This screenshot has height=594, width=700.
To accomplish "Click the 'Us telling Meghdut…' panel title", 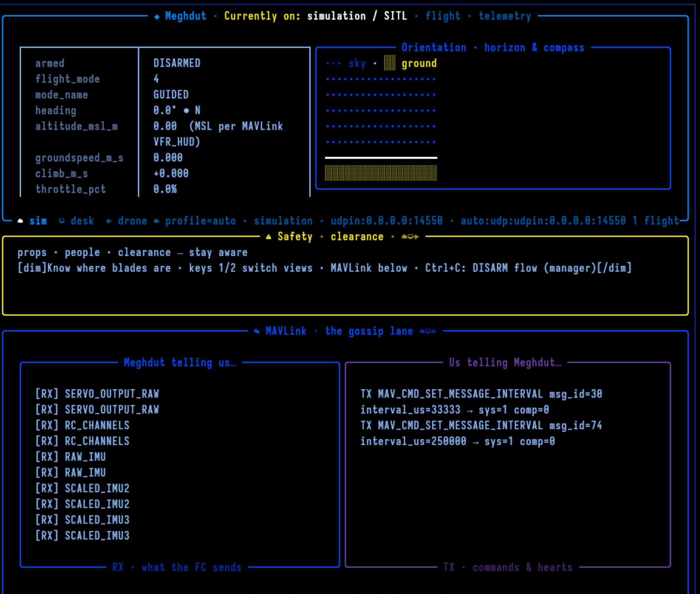I will click(505, 363).
